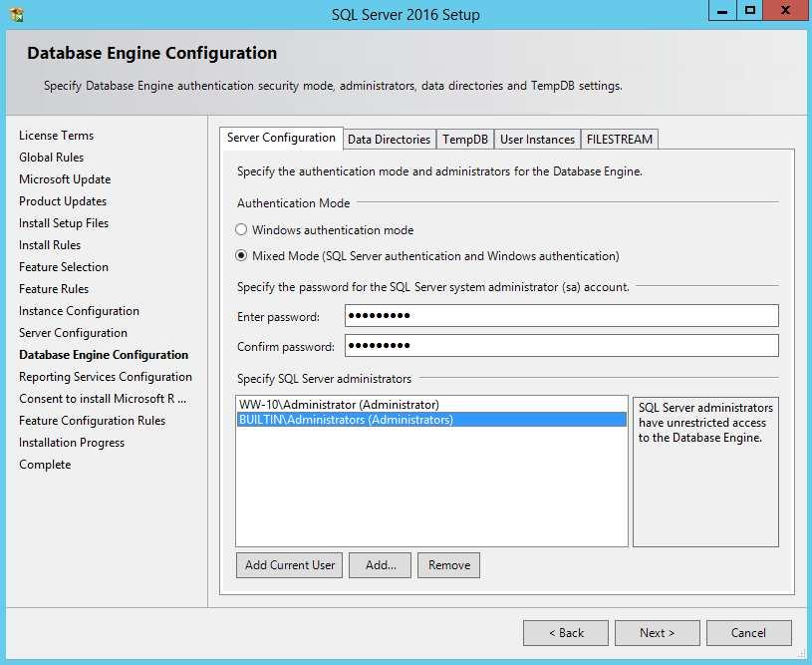Click the SQL Server administrators description box
The image size is (812, 665).
click(705, 472)
